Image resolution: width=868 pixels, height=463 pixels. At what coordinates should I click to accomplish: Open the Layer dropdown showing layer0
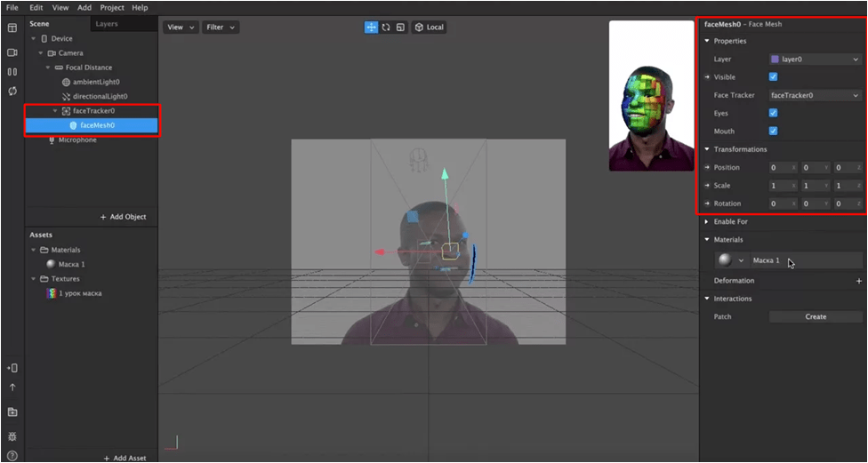(x=815, y=60)
